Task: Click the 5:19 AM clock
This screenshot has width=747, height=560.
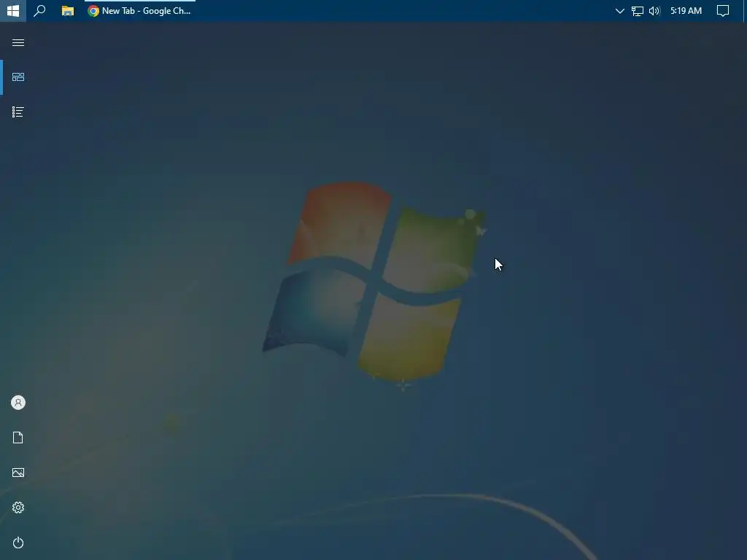Action: click(686, 10)
